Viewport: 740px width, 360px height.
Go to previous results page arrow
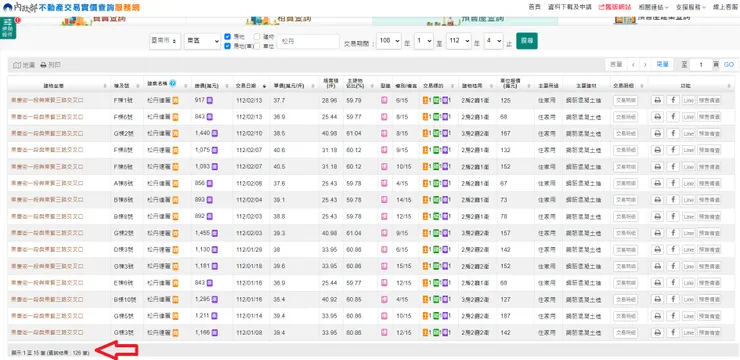click(633, 65)
